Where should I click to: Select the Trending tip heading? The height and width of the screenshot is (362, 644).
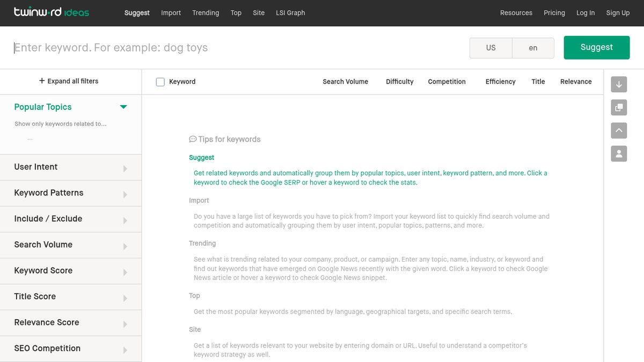pyautogui.click(x=202, y=243)
